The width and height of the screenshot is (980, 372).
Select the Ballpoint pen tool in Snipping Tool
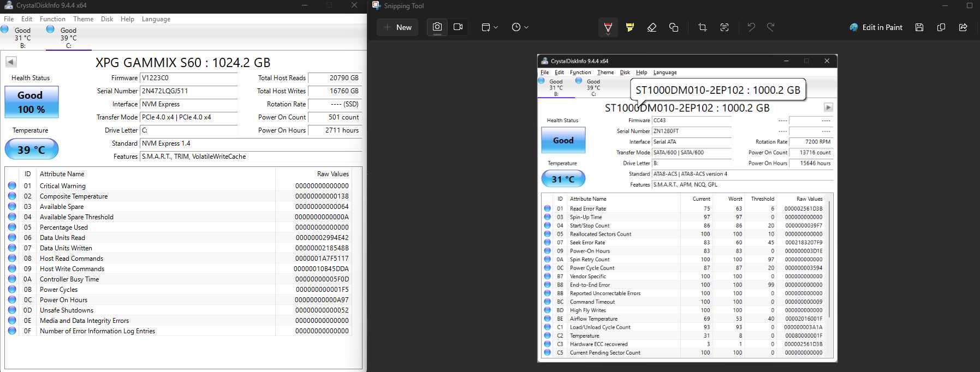coord(608,27)
